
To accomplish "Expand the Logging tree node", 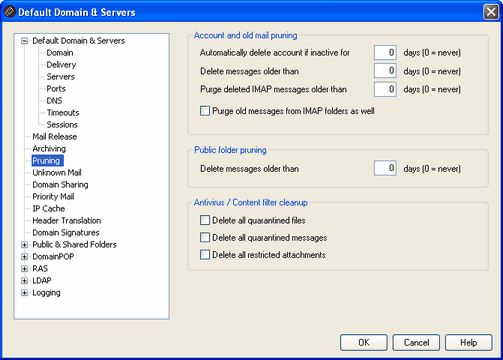I will [24, 293].
